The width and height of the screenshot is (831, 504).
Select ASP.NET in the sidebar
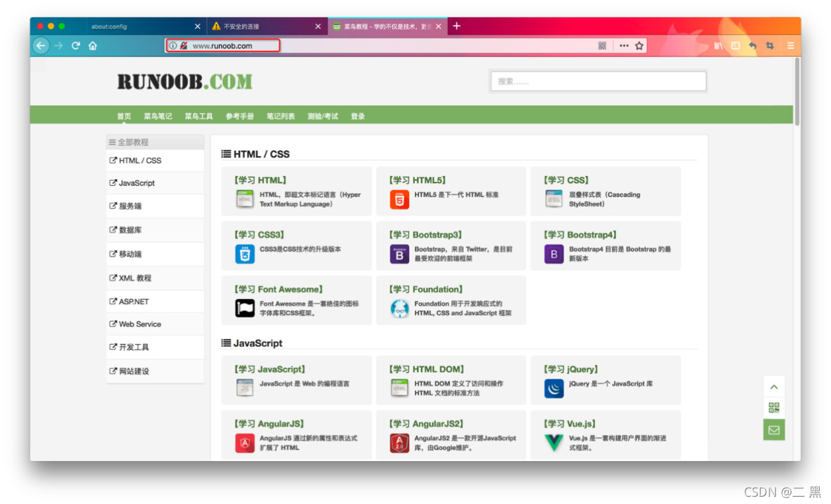point(155,302)
